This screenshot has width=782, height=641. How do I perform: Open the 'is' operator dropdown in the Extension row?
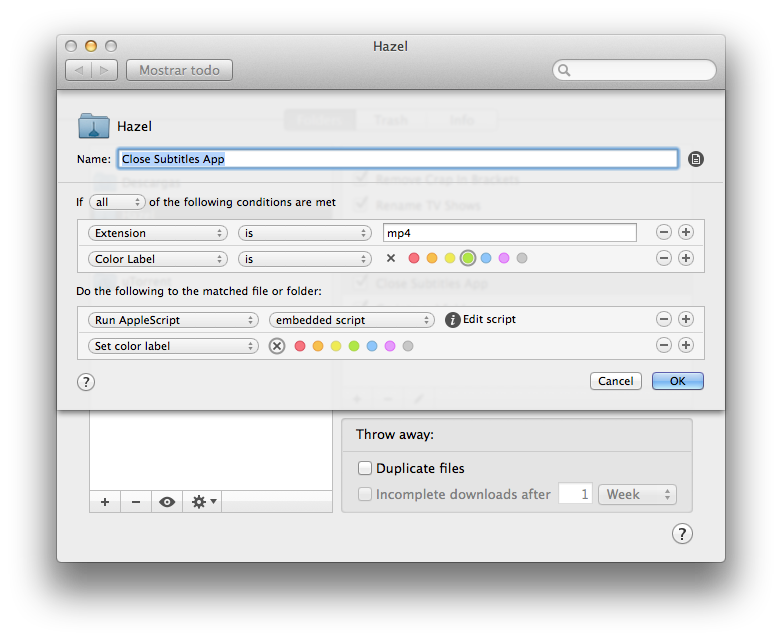(305, 233)
